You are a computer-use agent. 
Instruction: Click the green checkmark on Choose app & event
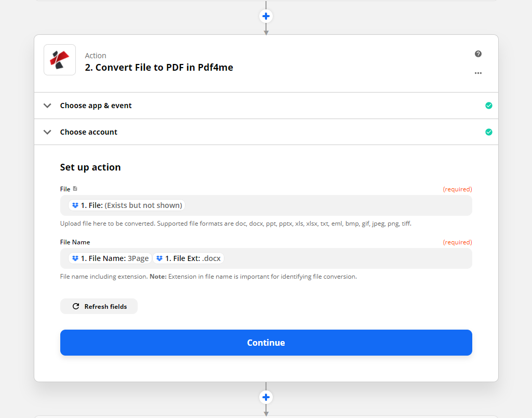point(488,105)
